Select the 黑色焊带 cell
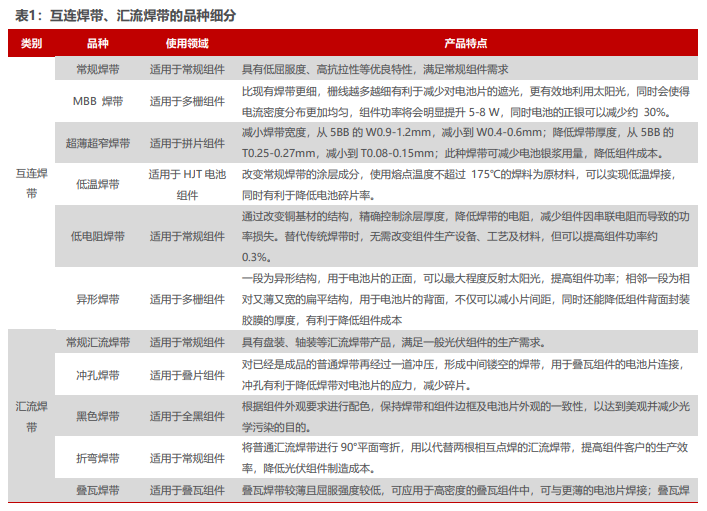Viewport: 707px width, 511px height. (x=98, y=415)
